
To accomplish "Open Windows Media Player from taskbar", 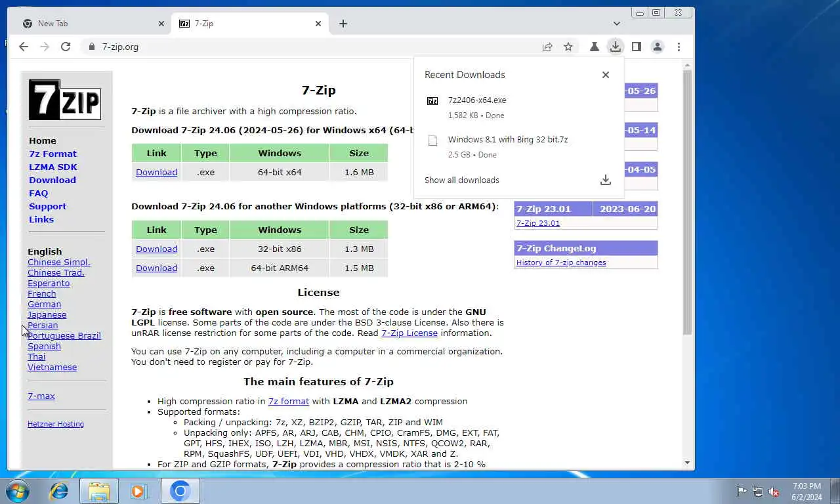I will click(x=138, y=491).
